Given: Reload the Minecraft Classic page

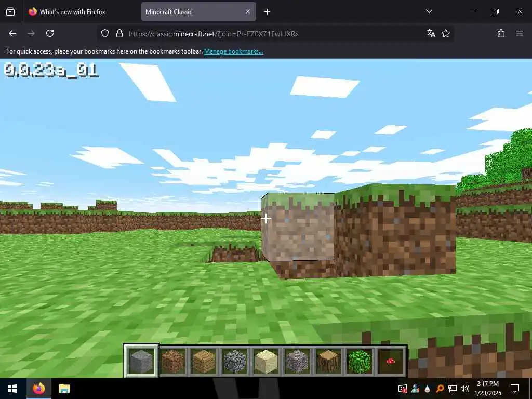Looking at the screenshot, I should 50,33.
